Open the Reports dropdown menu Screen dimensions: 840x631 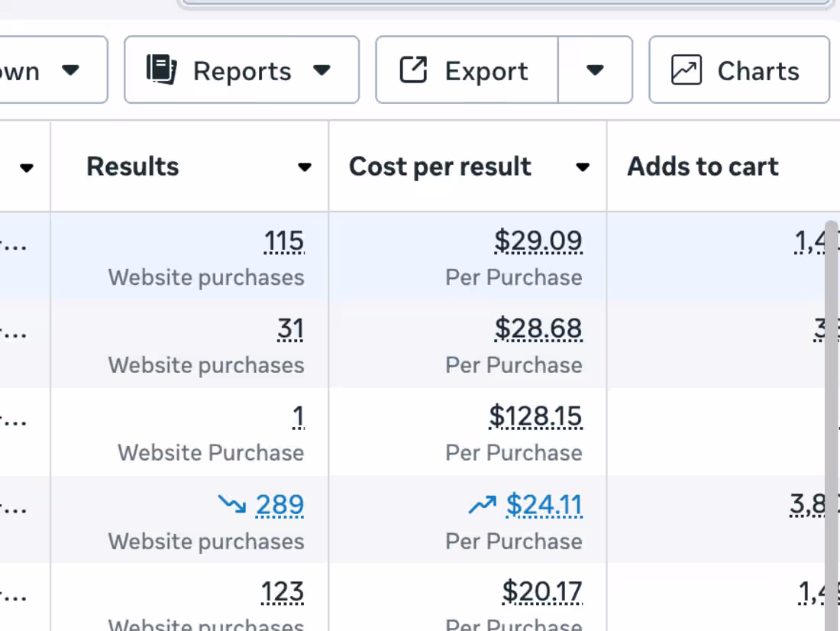321,70
